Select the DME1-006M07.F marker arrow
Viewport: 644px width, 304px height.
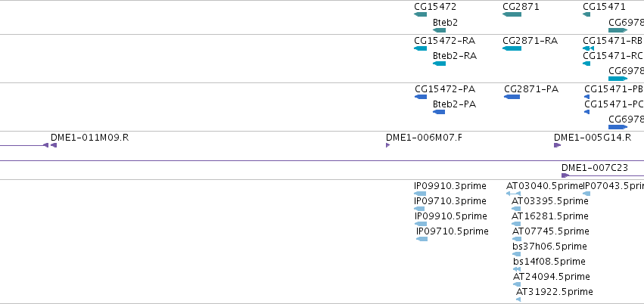(x=387, y=145)
